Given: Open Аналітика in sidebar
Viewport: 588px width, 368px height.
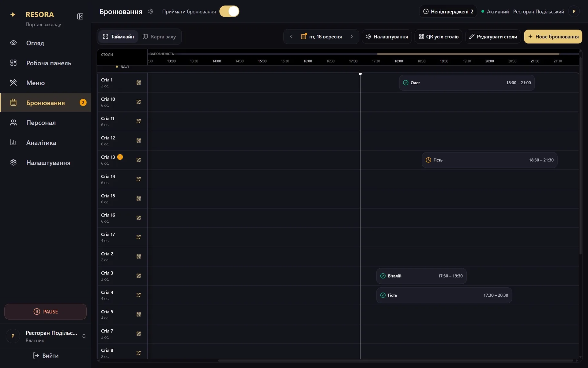Looking at the screenshot, I should click(x=45, y=143).
